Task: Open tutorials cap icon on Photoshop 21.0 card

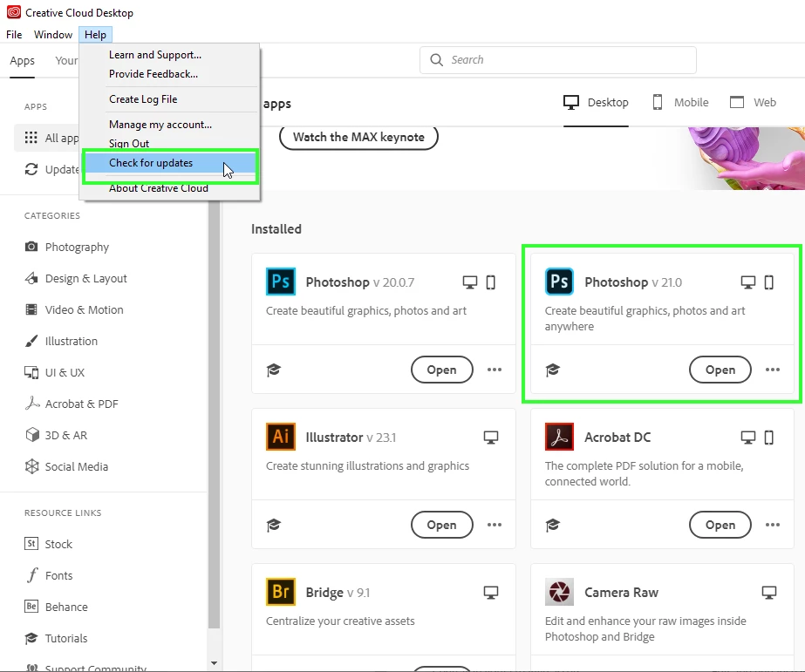Action: click(x=552, y=370)
